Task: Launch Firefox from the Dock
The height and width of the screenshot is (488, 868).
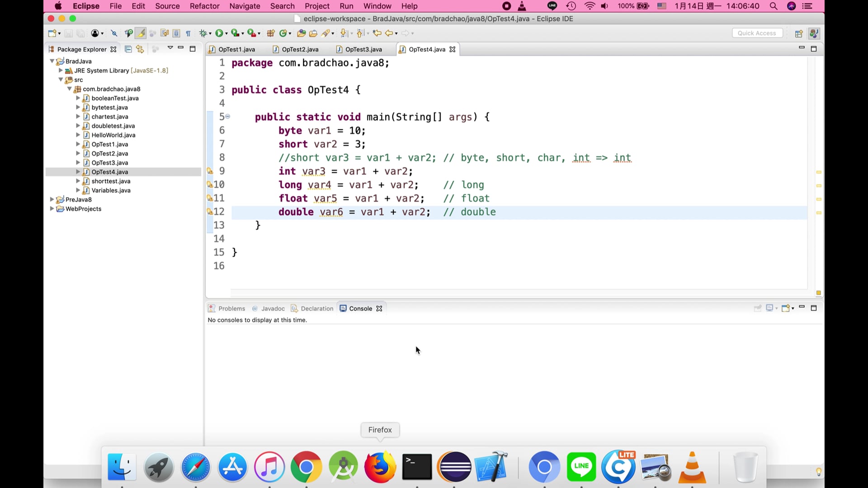Action: (x=380, y=467)
